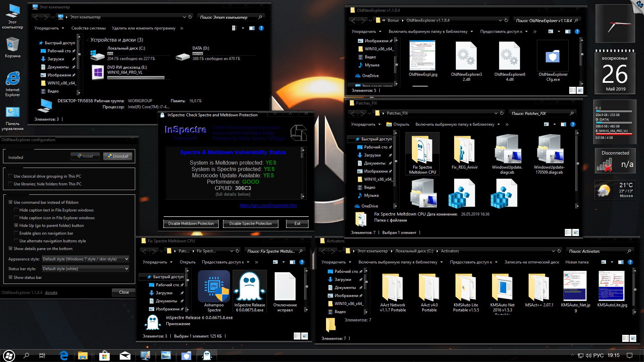The width and height of the screenshot is (644, 362).
Task: Toggle Use libraries; hide folders checkbox
Action: pyautogui.click(x=10, y=184)
